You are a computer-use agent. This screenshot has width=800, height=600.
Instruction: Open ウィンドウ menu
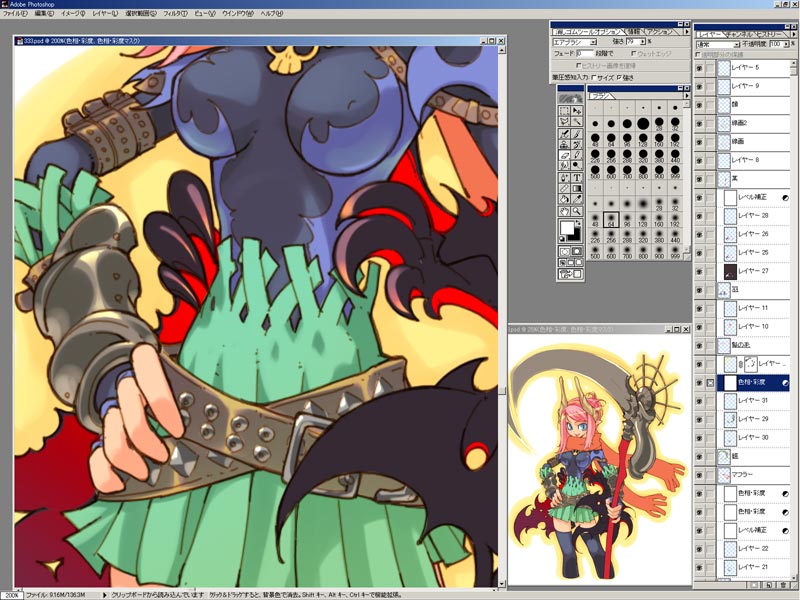[x=237, y=14]
